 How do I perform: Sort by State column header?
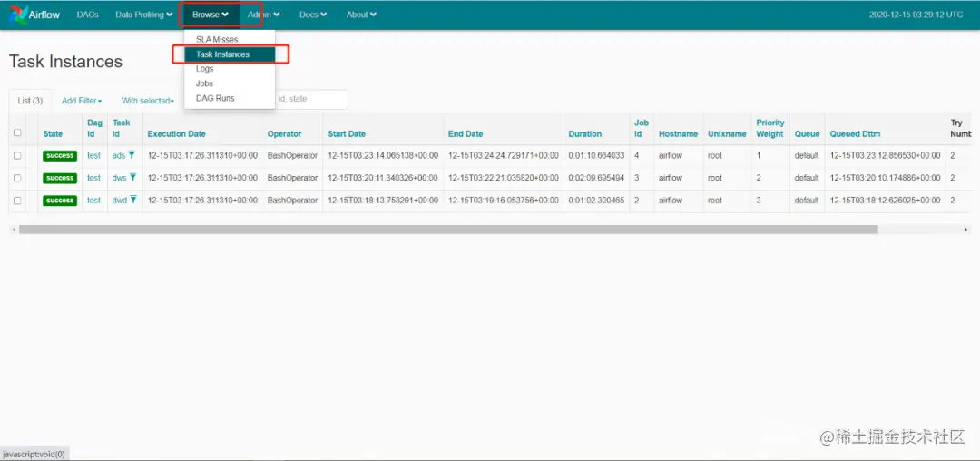pos(53,133)
